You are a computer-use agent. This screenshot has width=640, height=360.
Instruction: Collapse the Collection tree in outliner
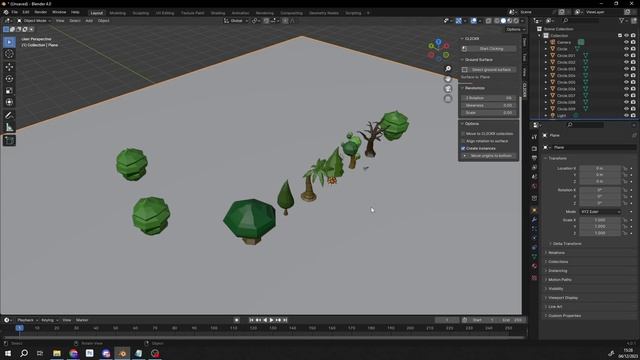click(x=540, y=36)
